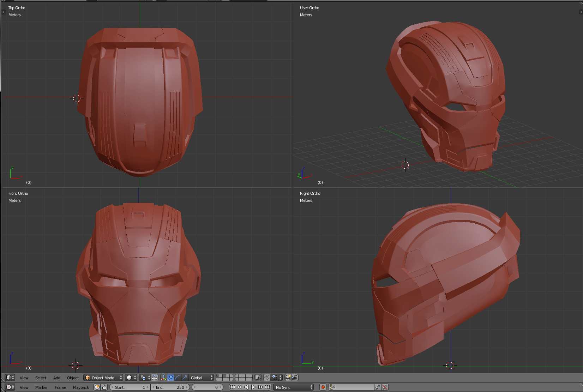Open the No Sync dropdown
The width and height of the screenshot is (583, 392).
(x=294, y=387)
